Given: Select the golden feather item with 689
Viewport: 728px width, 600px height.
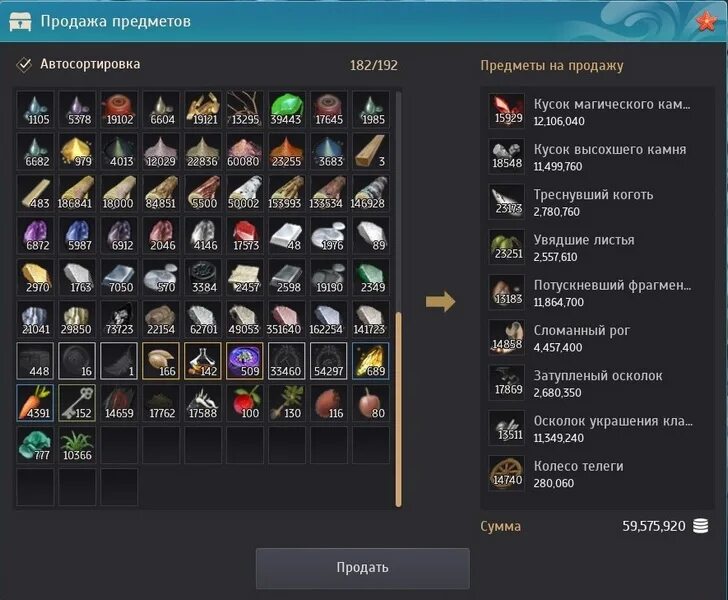Looking at the screenshot, I should coord(370,361).
